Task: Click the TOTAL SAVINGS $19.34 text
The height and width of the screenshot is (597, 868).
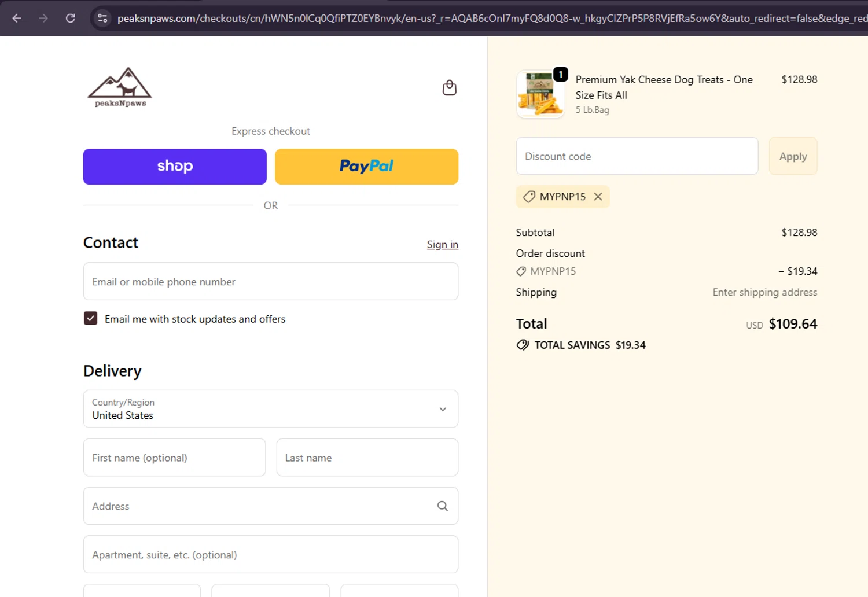Action: point(590,345)
